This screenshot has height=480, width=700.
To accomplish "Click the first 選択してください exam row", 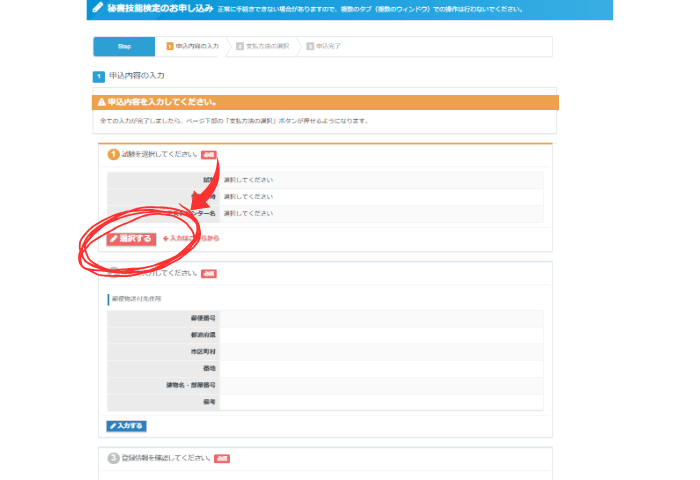I will click(380, 180).
